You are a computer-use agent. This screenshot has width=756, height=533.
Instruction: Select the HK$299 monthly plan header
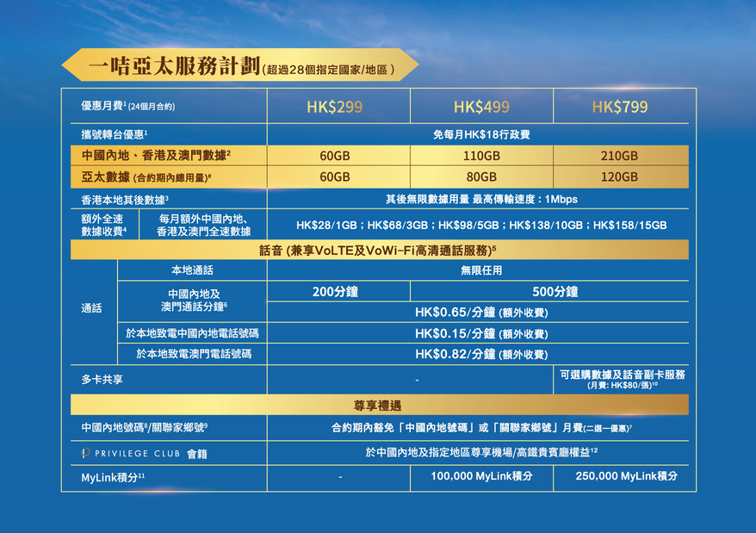[x=335, y=107]
